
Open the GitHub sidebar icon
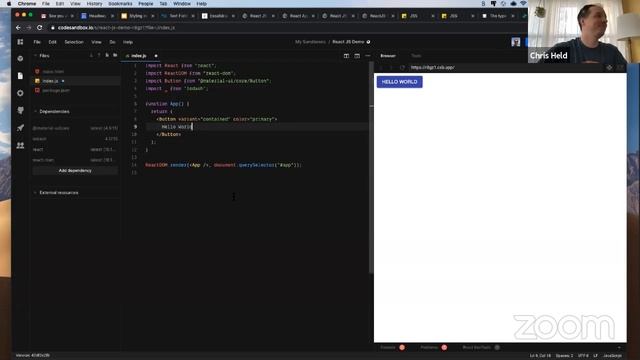point(20,110)
